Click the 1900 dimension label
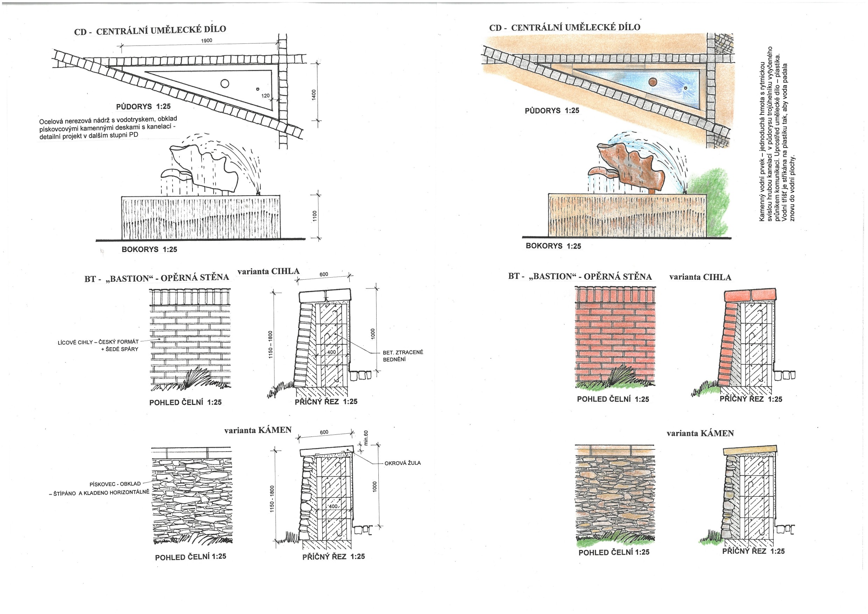 tap(206, 41)
